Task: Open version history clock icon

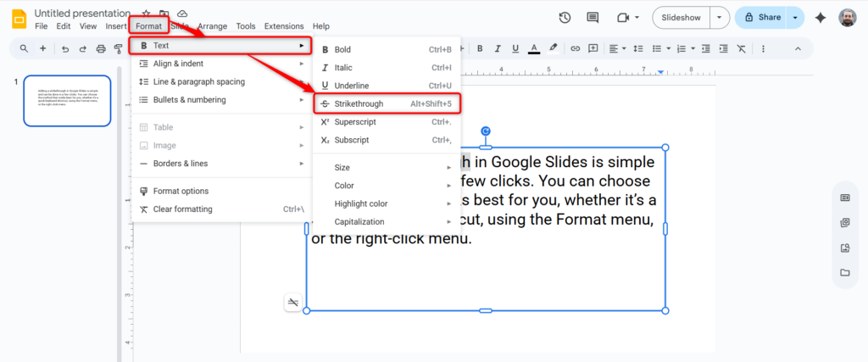Action: 565,18
